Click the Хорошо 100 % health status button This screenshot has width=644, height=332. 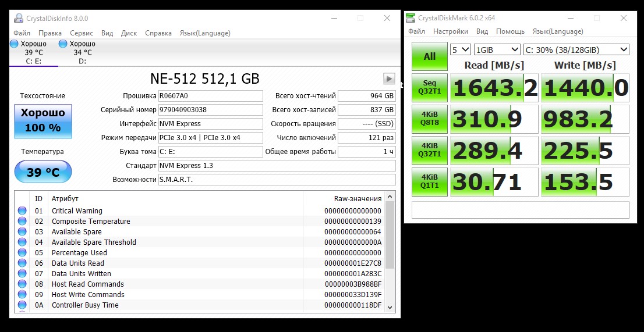click(43, 122)
